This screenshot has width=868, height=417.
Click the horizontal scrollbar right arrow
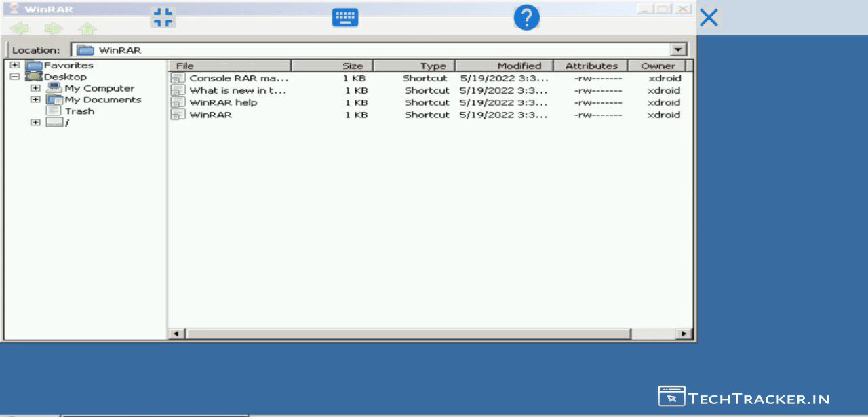[x=684, y=334]
